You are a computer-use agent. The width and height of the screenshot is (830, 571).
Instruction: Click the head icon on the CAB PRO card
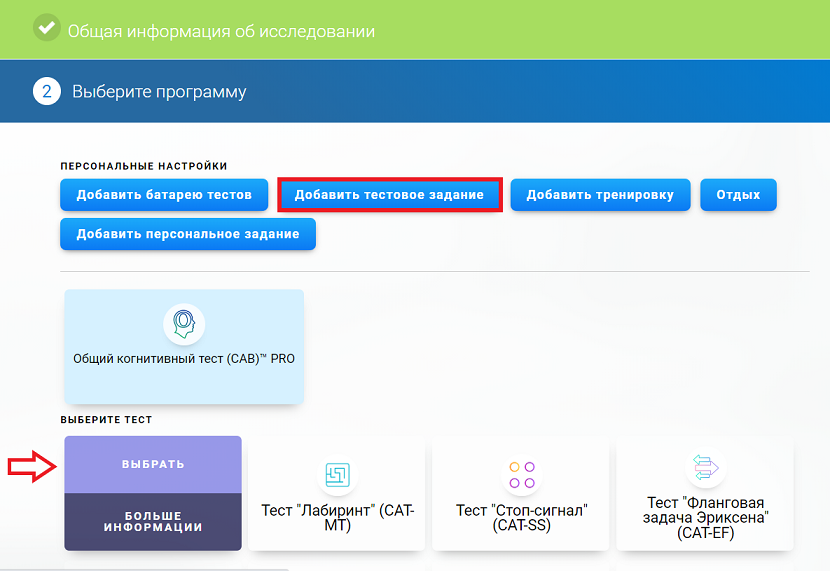[x=184, y=324]
